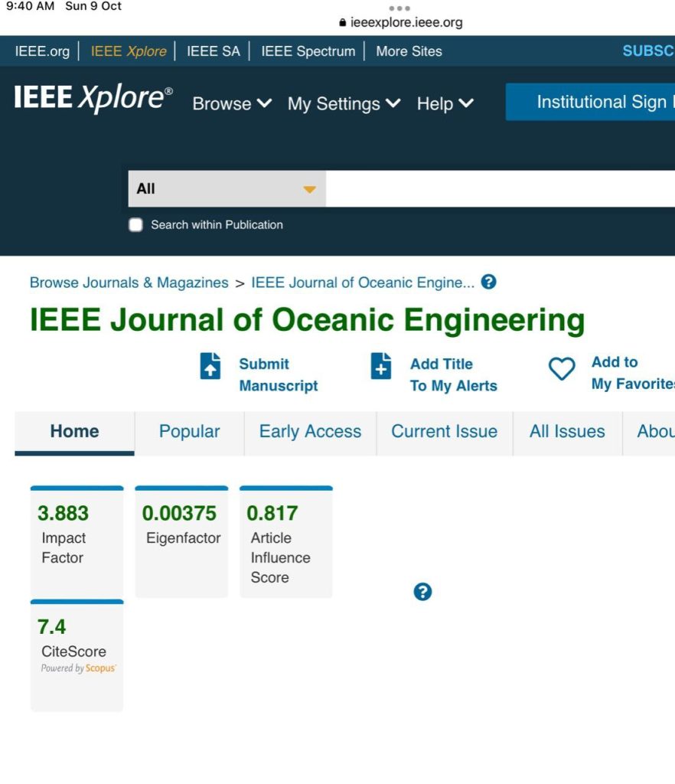
Task: Click Add Title To My Alerts link
Action: (454, 374)
